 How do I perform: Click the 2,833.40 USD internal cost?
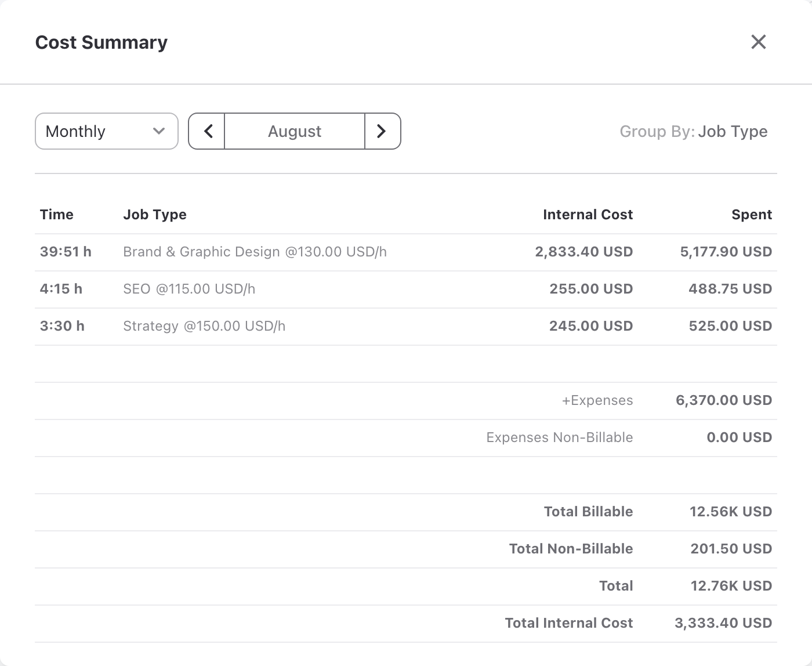[x=584, y=252]
